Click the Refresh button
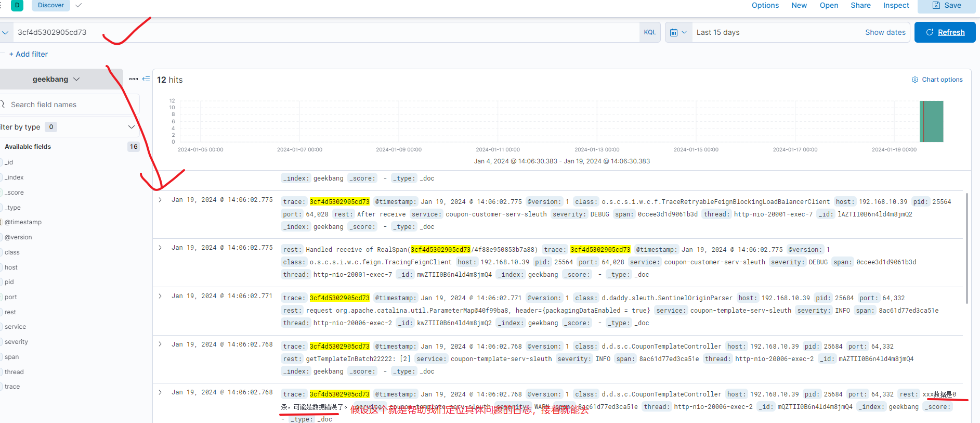The image size is (980, 423). pyautogui.click(x=945, y=32)
